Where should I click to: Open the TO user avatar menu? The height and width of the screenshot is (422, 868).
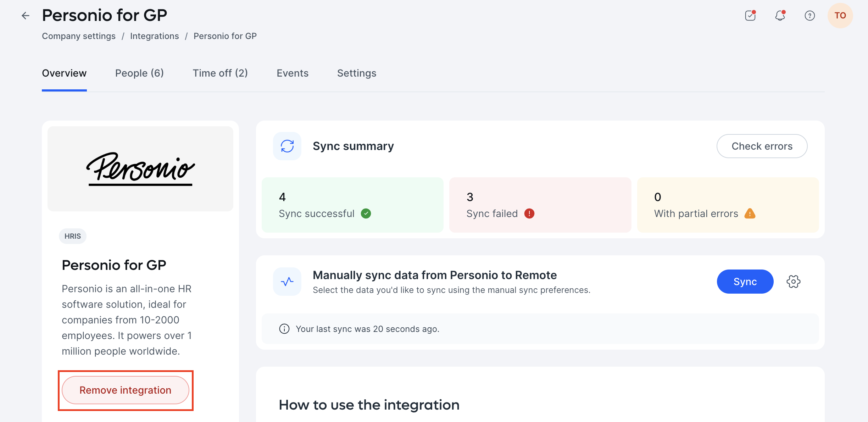click(x=840, y=16)
